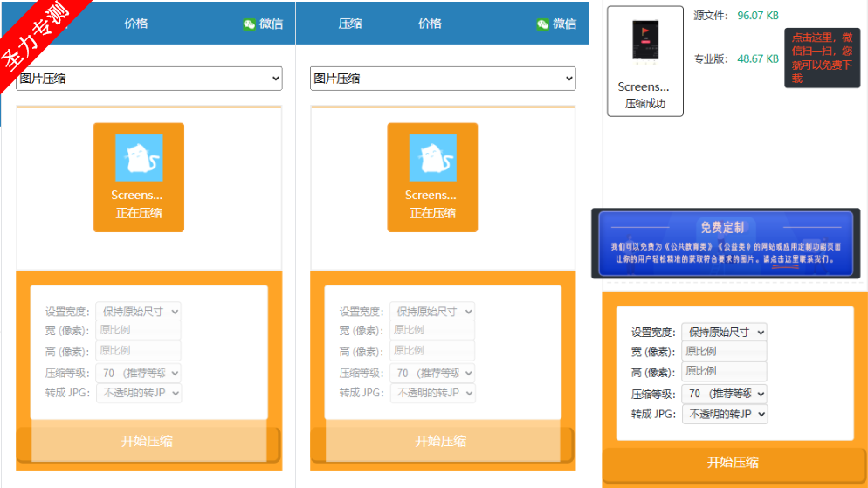This screenshot has height=488, width=868.
Task: Click the 微信 label in the left panel
Action: [272, 24]
